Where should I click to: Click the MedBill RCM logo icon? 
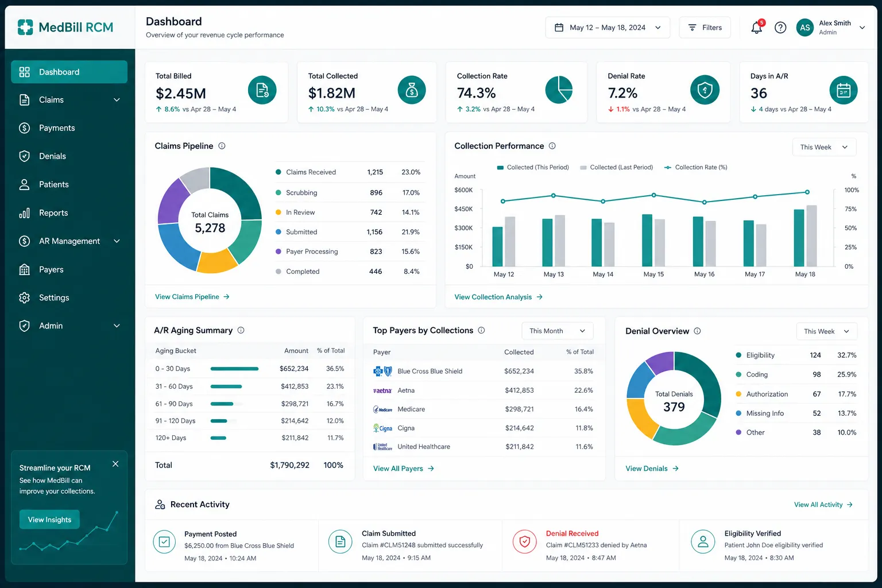(x=25, y=27)
